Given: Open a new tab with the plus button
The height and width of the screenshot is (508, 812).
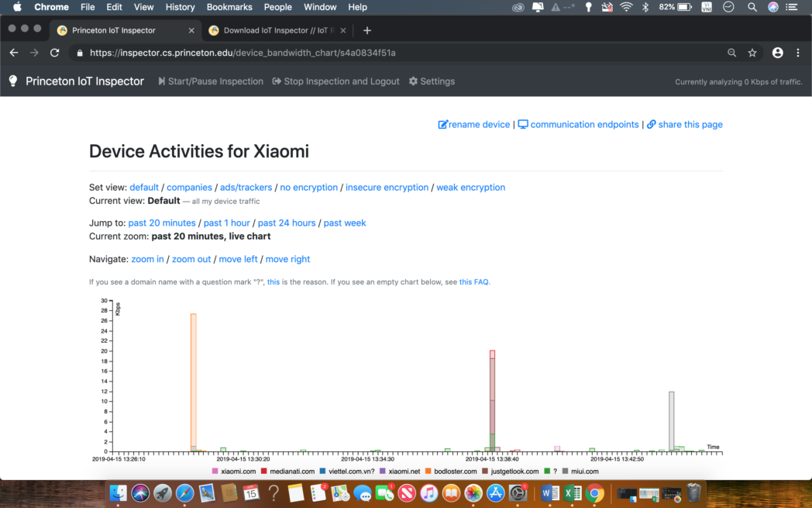Looking at the screenshot, I should click(x=367, y=30).
